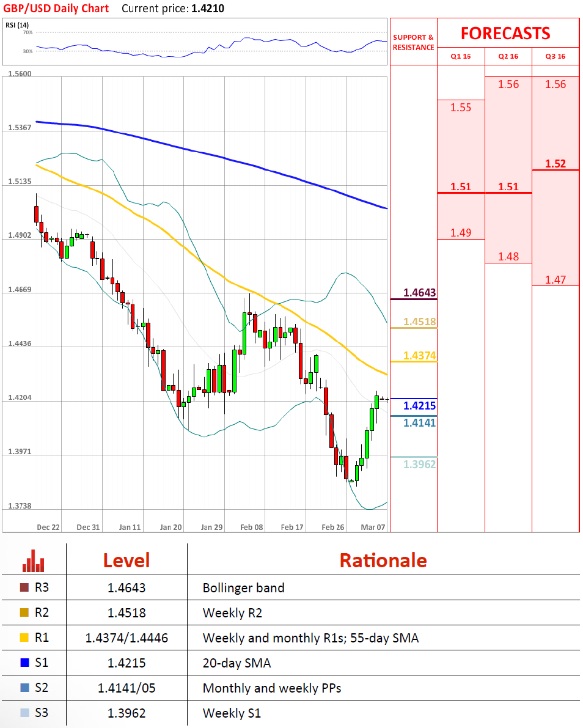The width and height of the screenshot is (583, 728).
Task: Select the Q3 16 forecast column header
Action: click(x=555, y=56)
